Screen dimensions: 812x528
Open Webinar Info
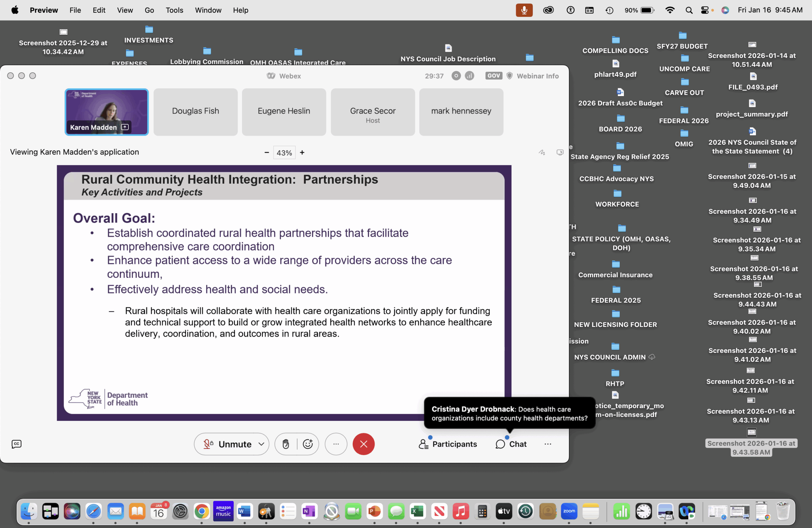pyautogui.click(x=537, y=76)
